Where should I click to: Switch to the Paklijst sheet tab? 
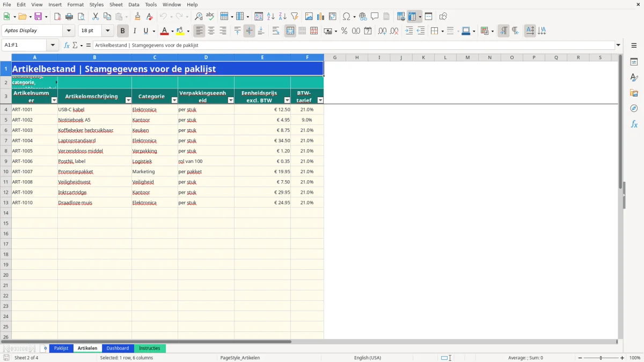pos(61,348)
